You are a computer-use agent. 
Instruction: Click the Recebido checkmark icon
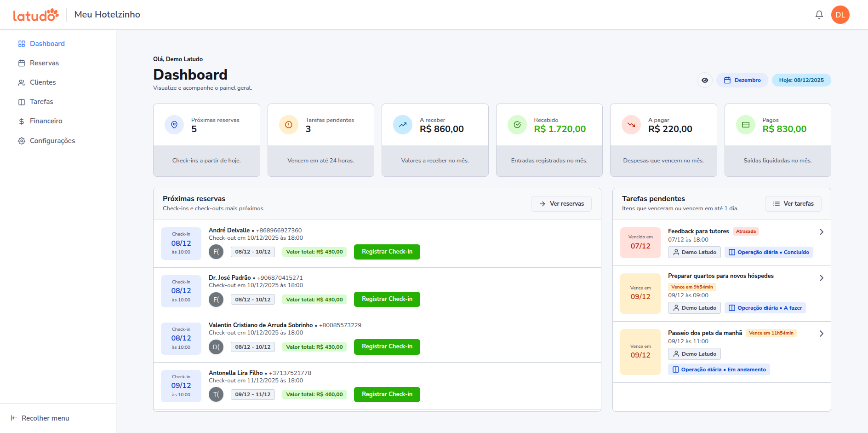click(517, 125)
